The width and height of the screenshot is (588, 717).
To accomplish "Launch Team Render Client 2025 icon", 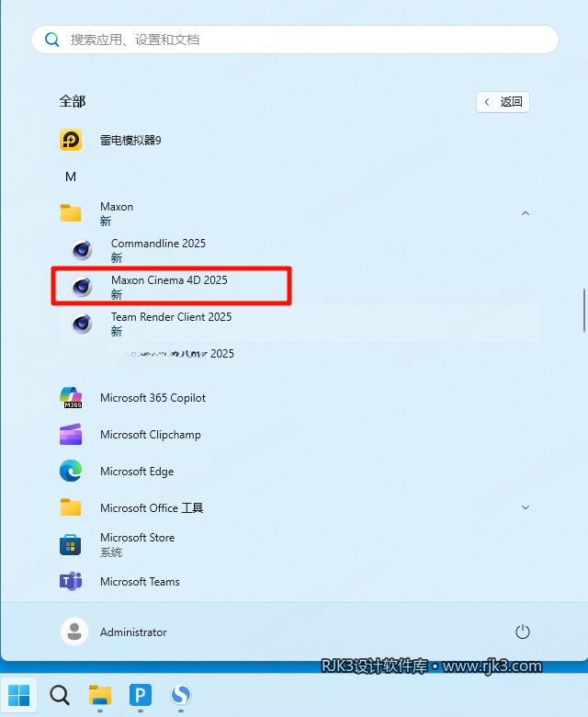I will pos(83,324).
